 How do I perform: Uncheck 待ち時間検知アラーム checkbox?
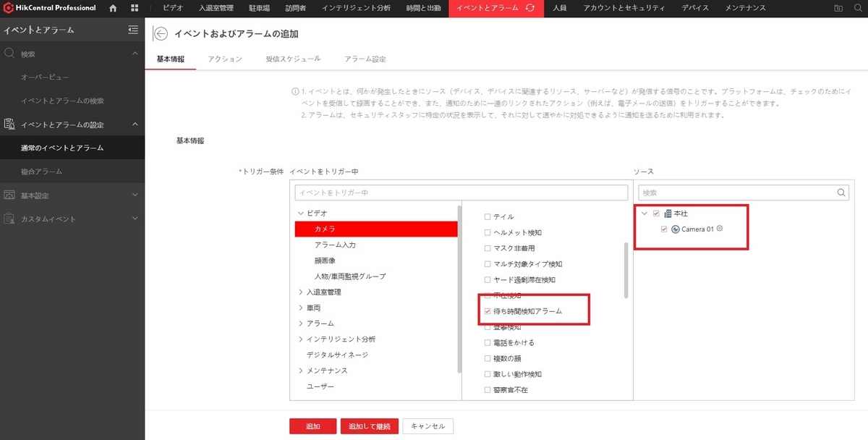(487, 311)
